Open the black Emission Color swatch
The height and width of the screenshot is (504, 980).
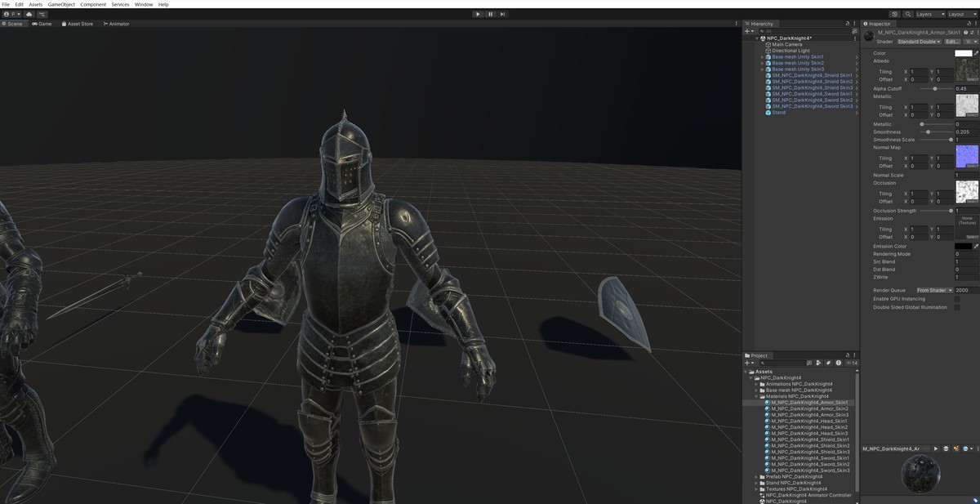(x=964, y=246)
